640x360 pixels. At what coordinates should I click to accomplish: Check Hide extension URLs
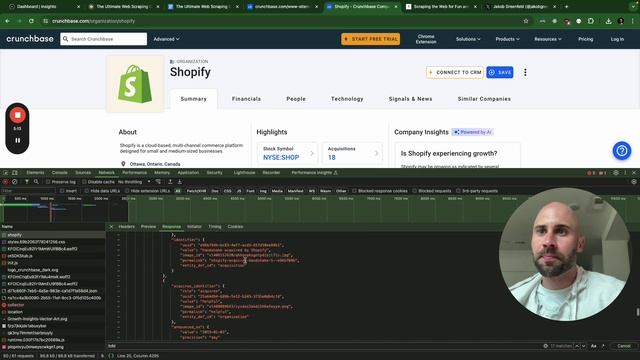pyautogui.click(x=127, y=191)
